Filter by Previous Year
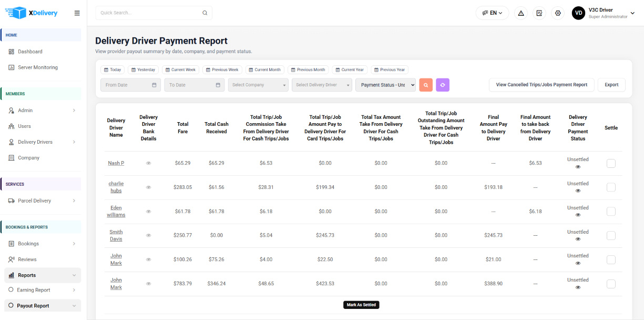Screen dimensions: 644x320 pyautogui.click(x=390, y=69)
